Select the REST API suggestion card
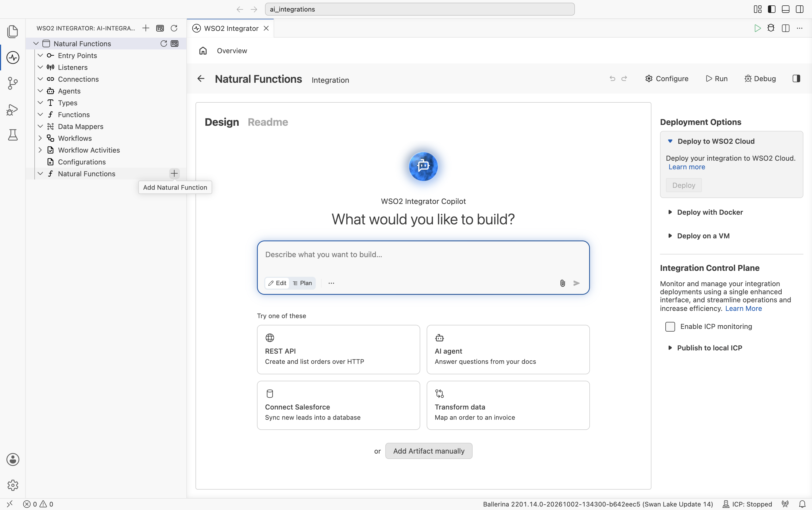The height and width of the screenshot is (510, 812). (x=338, y=349)
